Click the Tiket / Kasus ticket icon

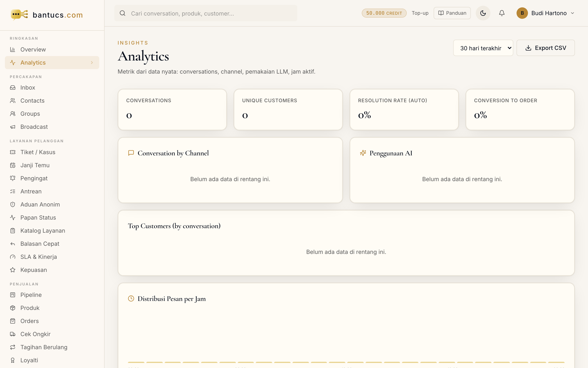pos(13,152)
